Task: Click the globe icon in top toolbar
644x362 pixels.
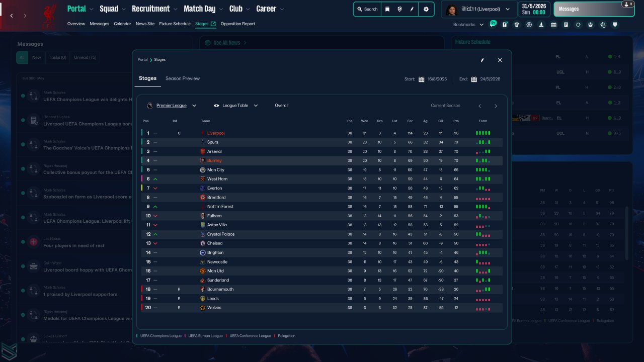Action: pyautogui.click(x=400, y=9)
